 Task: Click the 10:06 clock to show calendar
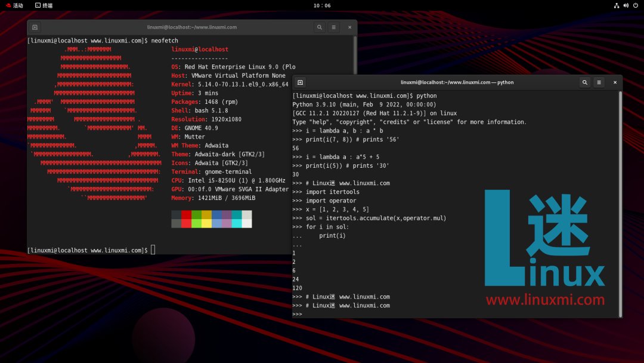(x=322, y=5)
